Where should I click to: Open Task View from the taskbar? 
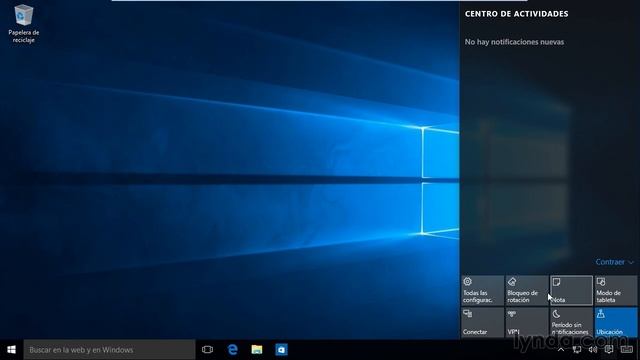click(207, 350)
